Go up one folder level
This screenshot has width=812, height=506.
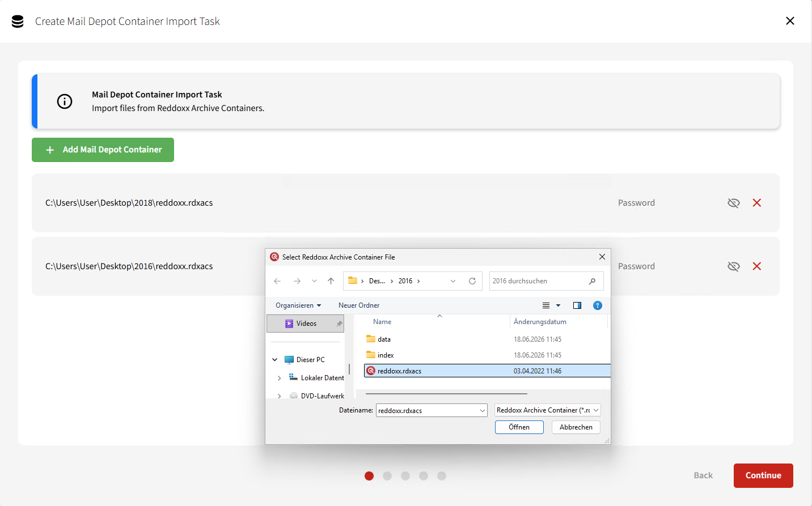tap(331, 281)
